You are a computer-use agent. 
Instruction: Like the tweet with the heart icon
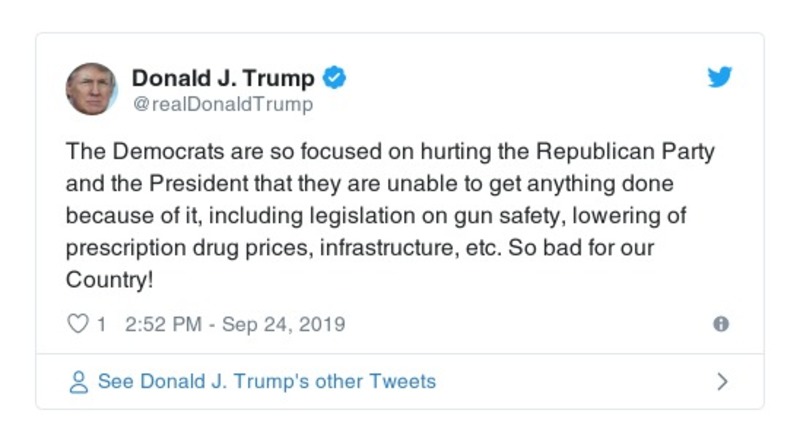(x=78, y=324)
